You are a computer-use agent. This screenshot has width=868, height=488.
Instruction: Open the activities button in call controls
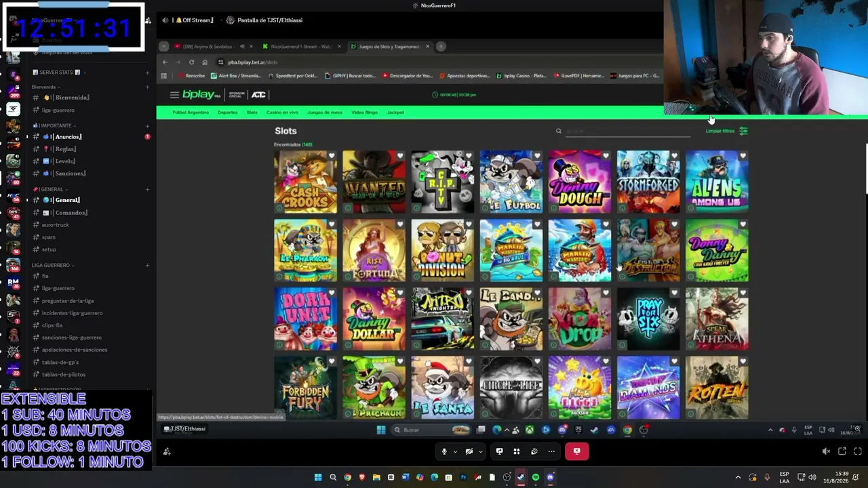[517, 451]
